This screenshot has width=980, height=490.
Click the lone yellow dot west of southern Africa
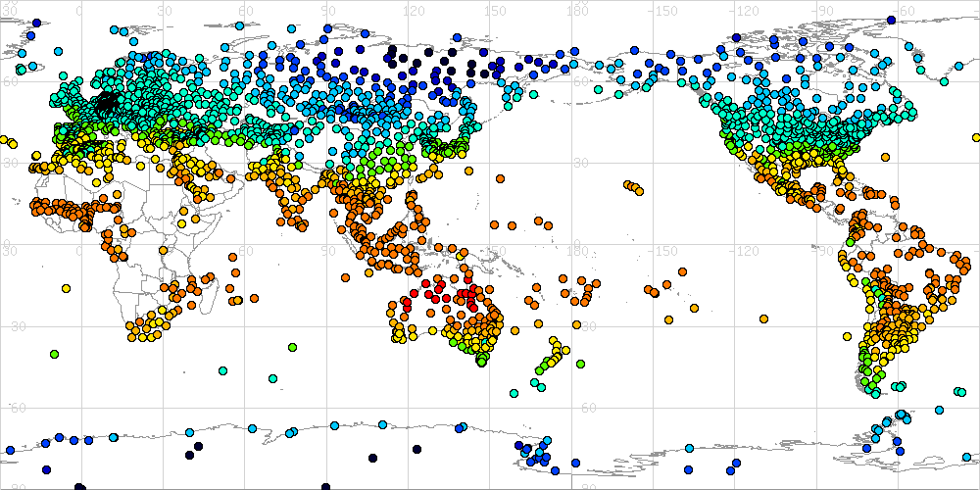66,288
